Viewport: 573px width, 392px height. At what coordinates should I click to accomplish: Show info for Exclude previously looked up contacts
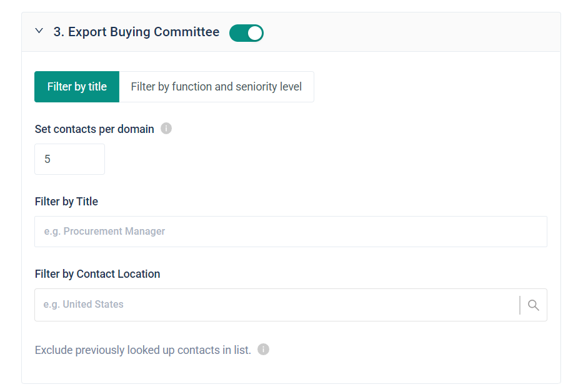(264, 350)
